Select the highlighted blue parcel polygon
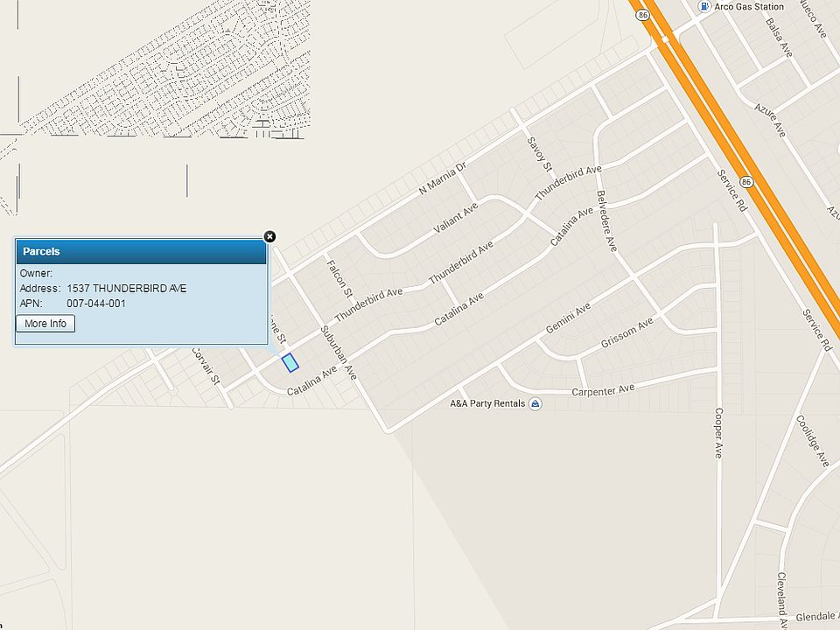 pos(290,362)
